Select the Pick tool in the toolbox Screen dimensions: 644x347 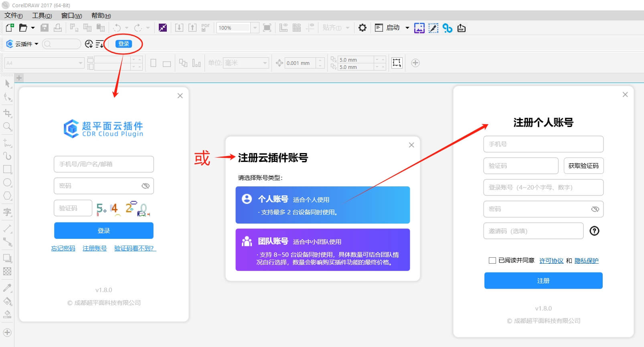[7, 84]
